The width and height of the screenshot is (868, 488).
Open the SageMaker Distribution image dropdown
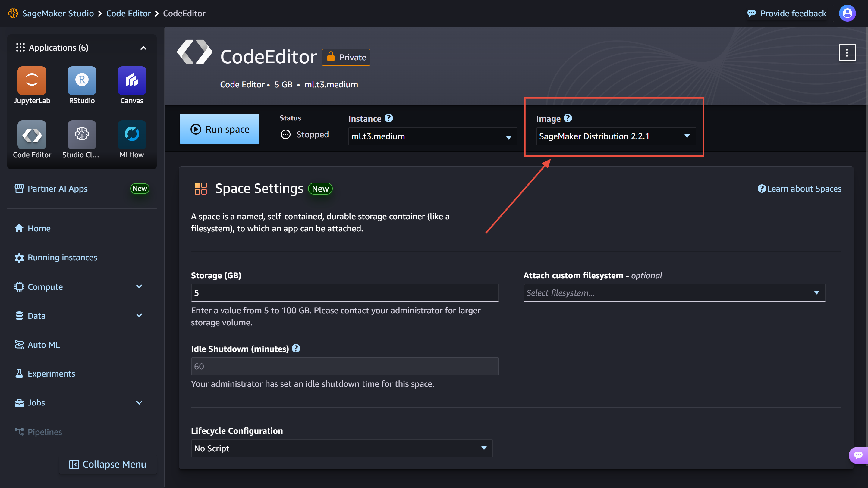[x=616, y=136]
